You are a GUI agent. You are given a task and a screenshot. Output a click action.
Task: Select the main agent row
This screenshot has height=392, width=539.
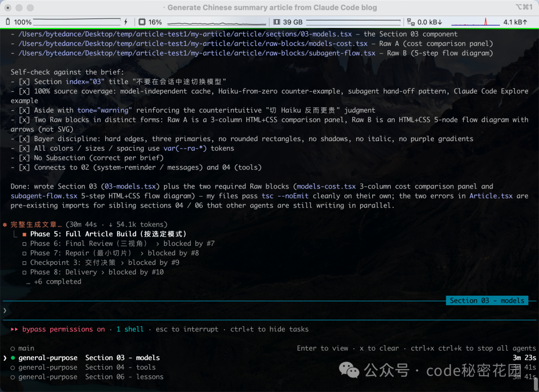[22, 349]
